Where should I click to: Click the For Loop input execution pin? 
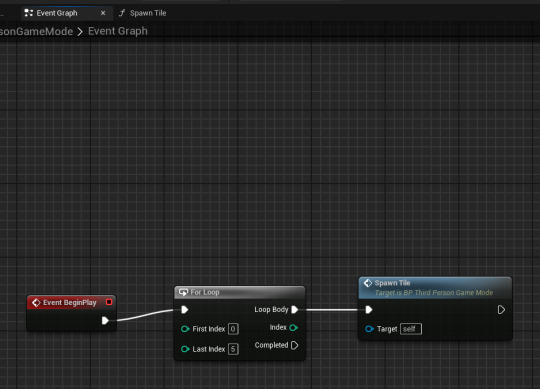(185, 310)
